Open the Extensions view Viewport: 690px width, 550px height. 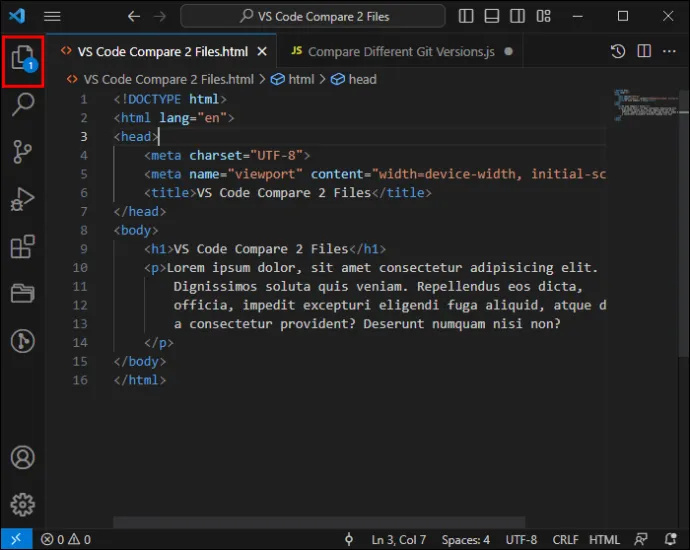pos(23,246)
